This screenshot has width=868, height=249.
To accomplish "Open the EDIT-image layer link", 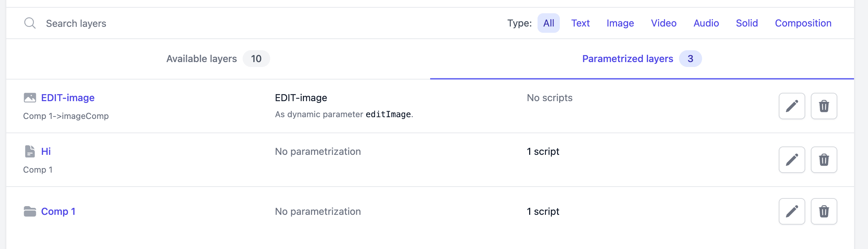I will point(68,98).
